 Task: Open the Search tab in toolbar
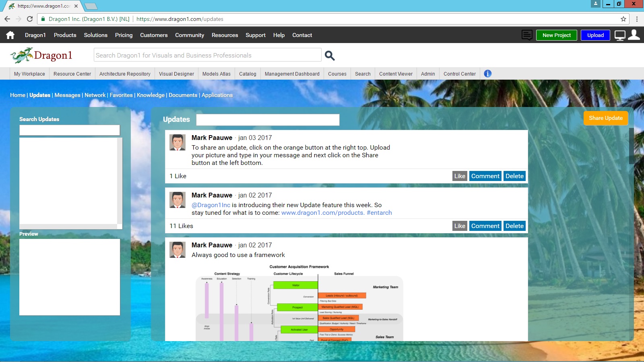point(363,74)
